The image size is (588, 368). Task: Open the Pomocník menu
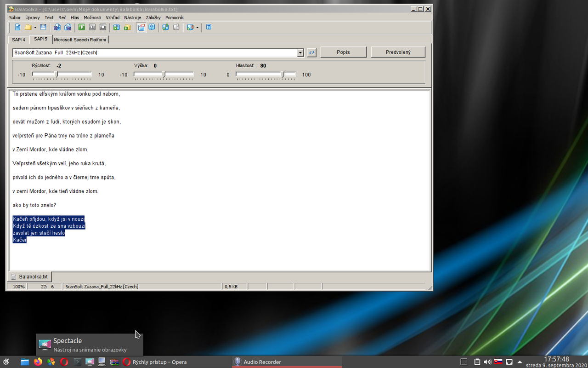tap(175, 17)
